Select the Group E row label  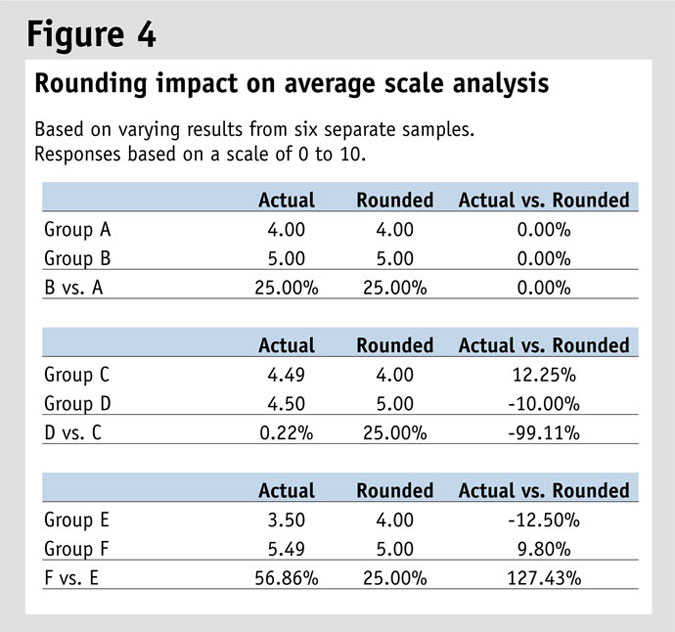point(77,520)
